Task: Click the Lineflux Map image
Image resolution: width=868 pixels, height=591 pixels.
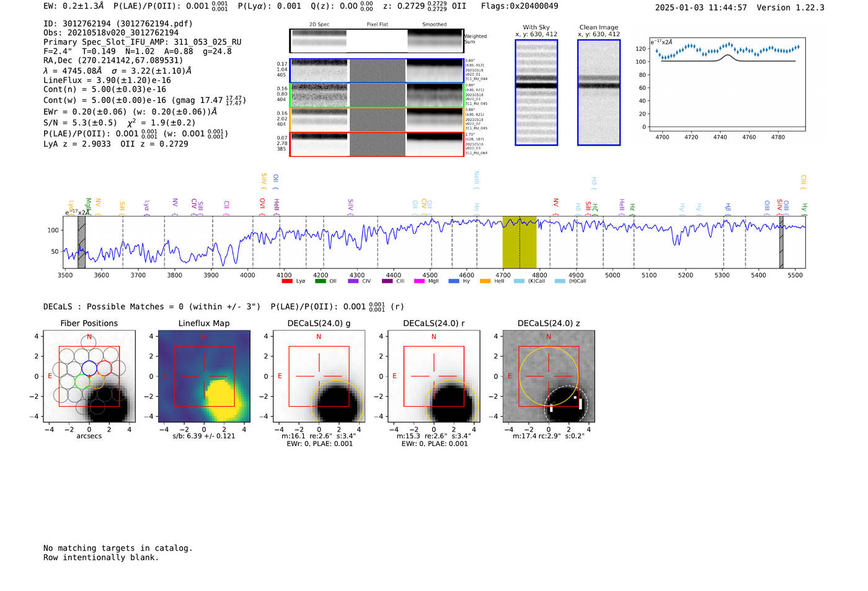Action: [x=204, y=376]
